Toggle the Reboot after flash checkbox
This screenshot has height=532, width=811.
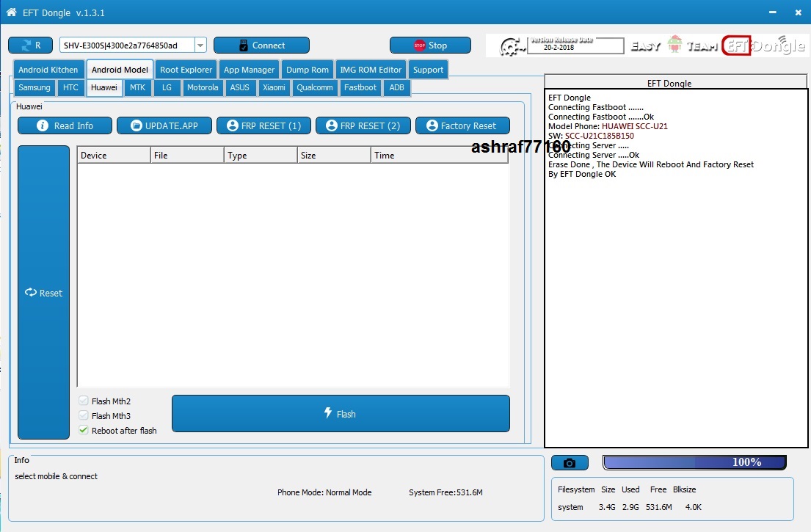point(83,429)
